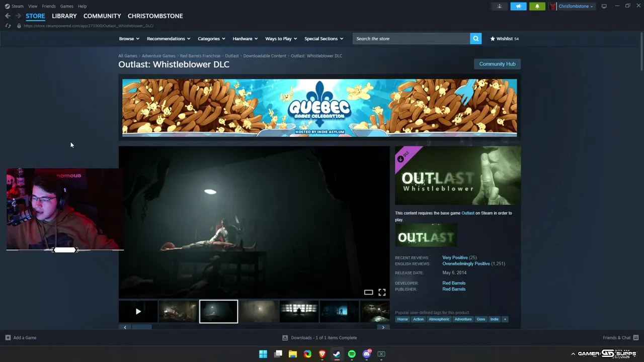
Task: Click the Add a Game plus icon
Action: pyautogui.click(x=8, y=338)
